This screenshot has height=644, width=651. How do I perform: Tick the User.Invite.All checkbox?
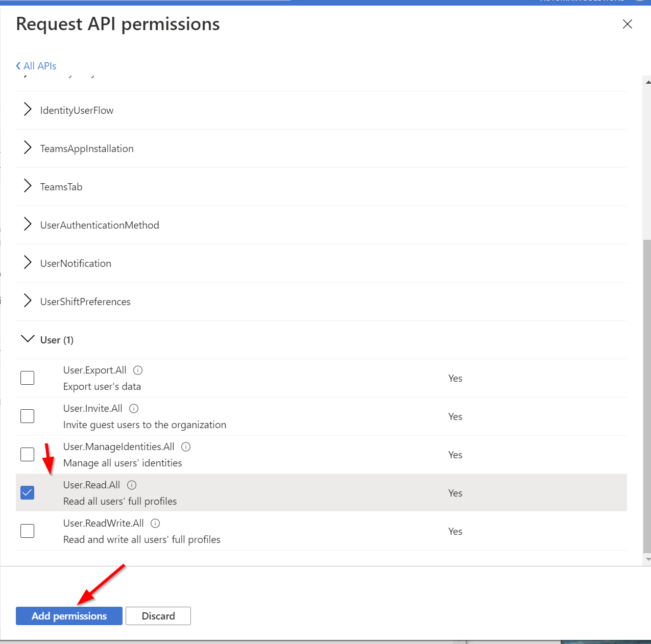27,416
